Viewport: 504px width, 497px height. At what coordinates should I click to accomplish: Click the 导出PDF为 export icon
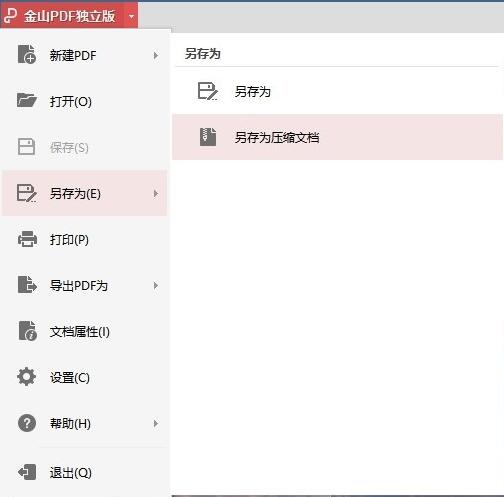pyautogui.click(x=27, y=285)
